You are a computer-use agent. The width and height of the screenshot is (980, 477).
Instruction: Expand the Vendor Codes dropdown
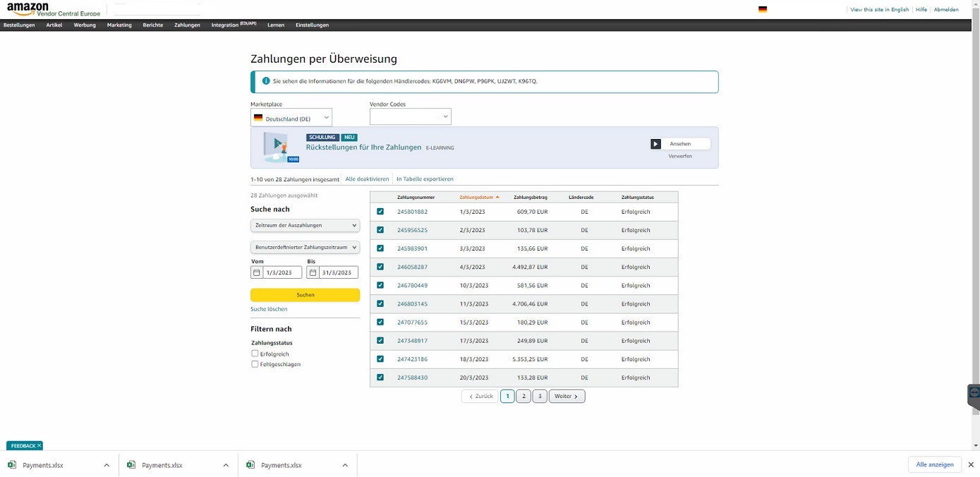coord(410,116)
